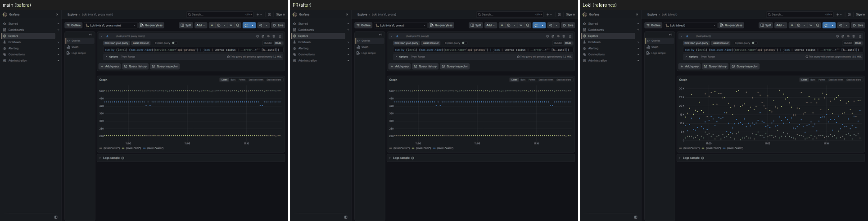Image resolution: width=868 pixels, height=221 pixels.
Task: Open Dashboards in Loki (reference) sidebar
Action: coord(596,30)
